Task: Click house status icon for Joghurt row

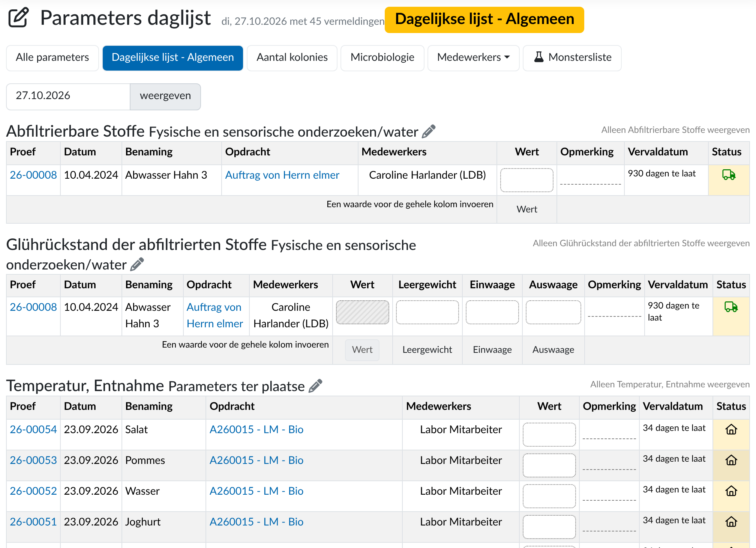Action: tap(731, 522)
